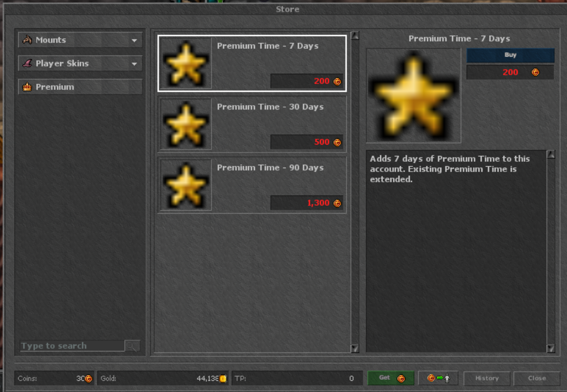The image size is (567, 392).
Task: Click the gold coin icon by Gold
Action: (x=223, y=378)
